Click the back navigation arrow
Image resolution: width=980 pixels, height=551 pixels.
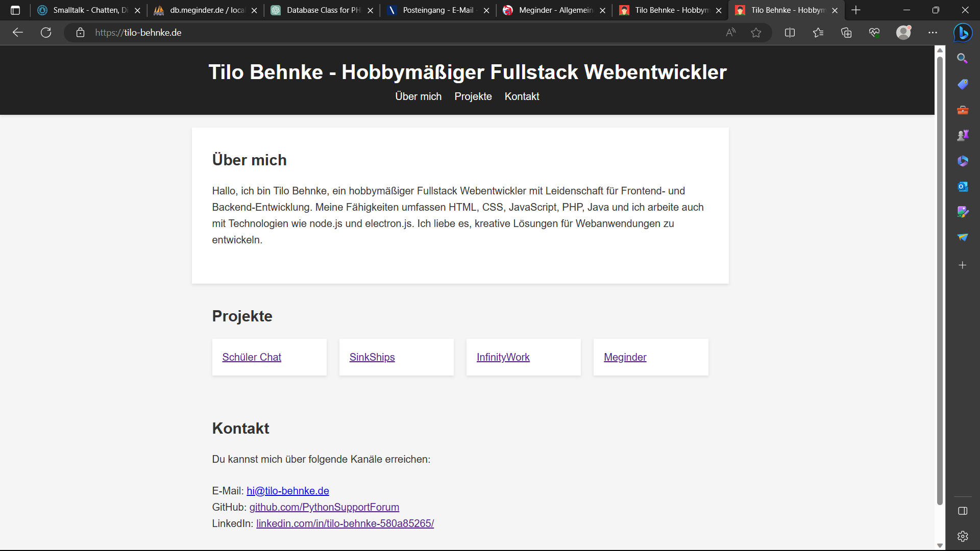18,33
